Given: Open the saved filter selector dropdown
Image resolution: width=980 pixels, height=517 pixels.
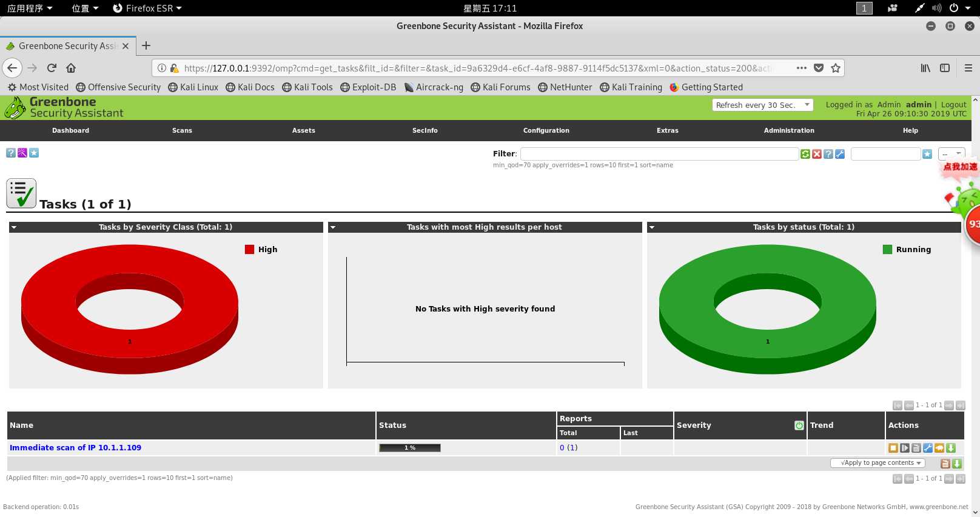Looking at the screenshot, I should (x=951, y=154).
